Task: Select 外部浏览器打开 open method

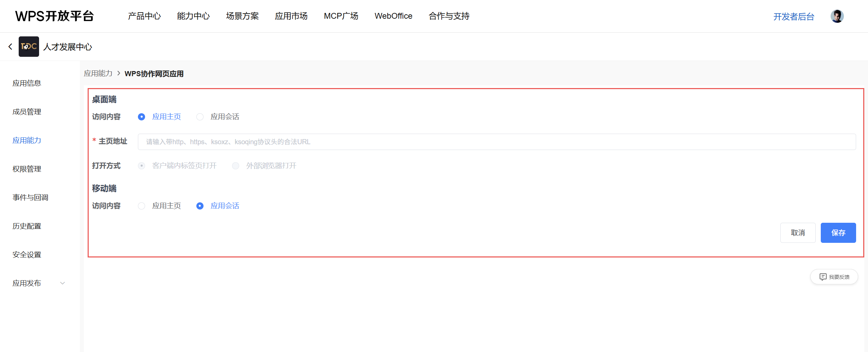Action: tap(236, 166)
